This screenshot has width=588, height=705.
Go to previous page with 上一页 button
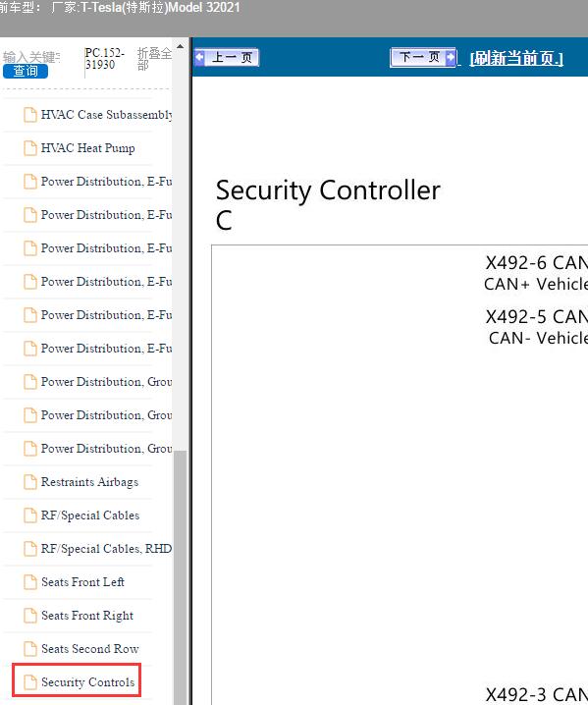coord(227,58)
